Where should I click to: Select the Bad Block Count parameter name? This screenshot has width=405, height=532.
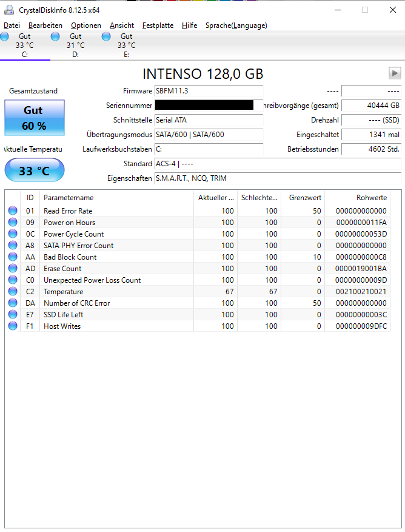tap(70, 257)
